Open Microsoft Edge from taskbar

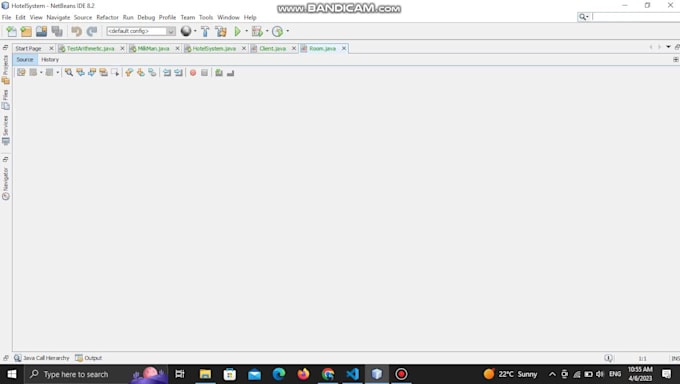pos(279,374)
